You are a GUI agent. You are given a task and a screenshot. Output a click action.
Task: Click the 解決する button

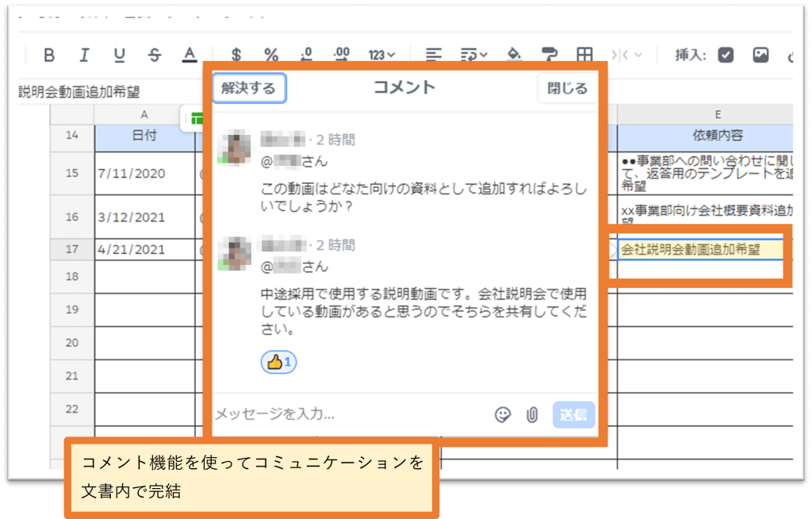(249, 88)
